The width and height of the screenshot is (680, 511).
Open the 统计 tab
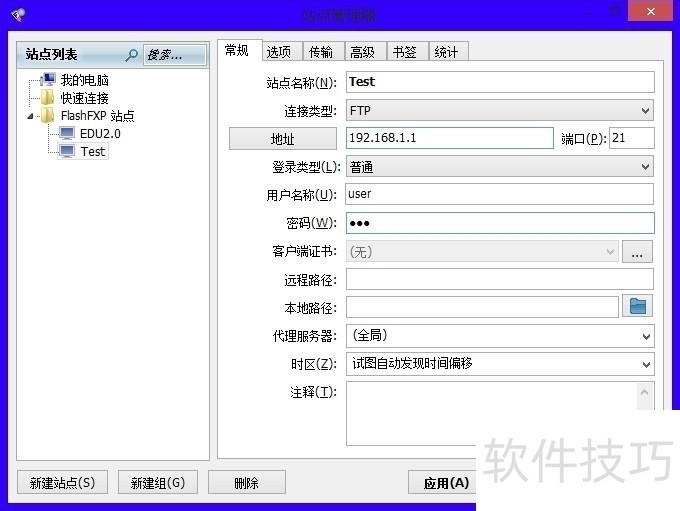click(x=446, y=52)
